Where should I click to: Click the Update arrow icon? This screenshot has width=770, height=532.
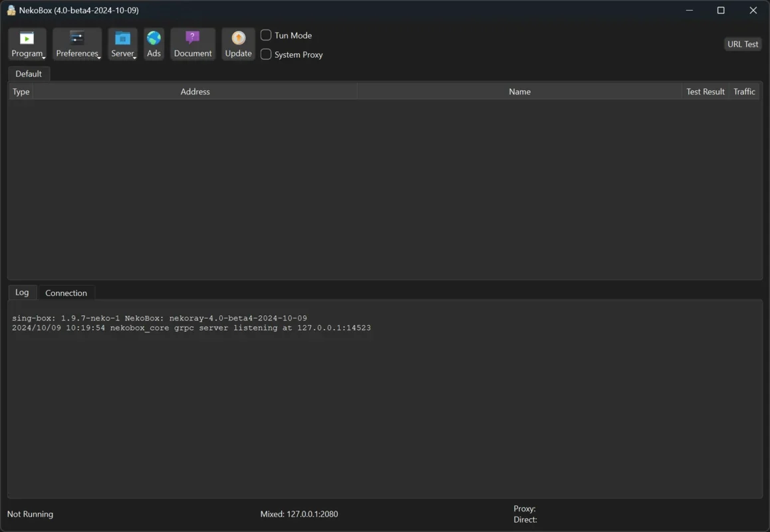click(238, 39)
